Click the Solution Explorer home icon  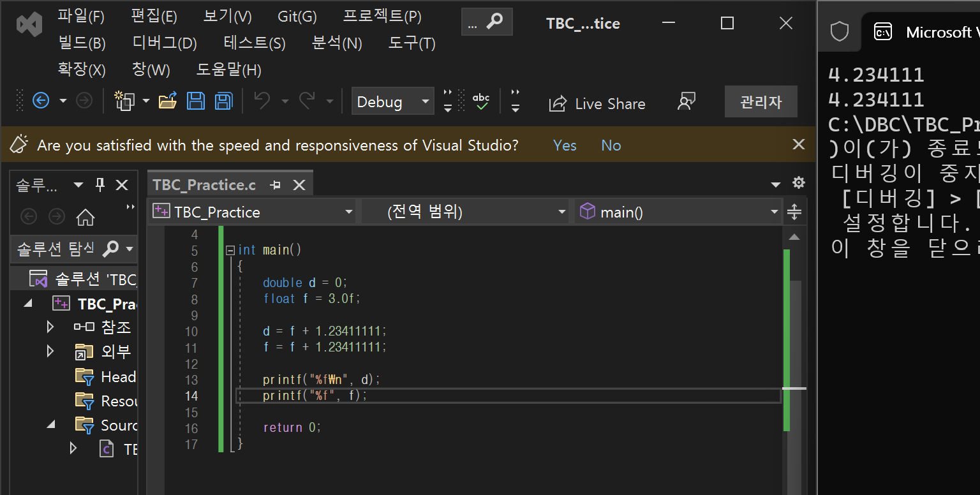85,217
